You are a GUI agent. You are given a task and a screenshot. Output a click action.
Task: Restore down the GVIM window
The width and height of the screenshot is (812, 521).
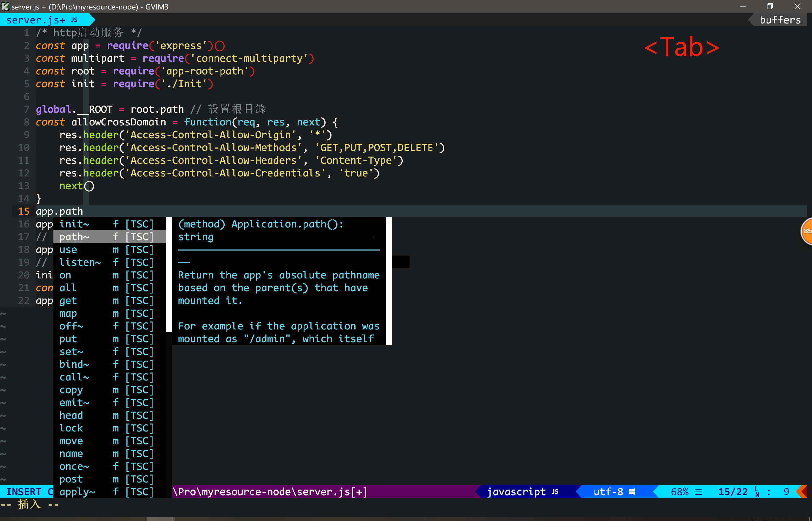pos(770,7)
